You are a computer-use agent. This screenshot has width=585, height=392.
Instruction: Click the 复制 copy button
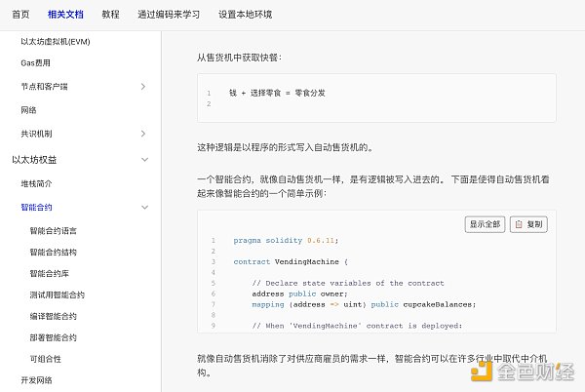coord(528,223)
